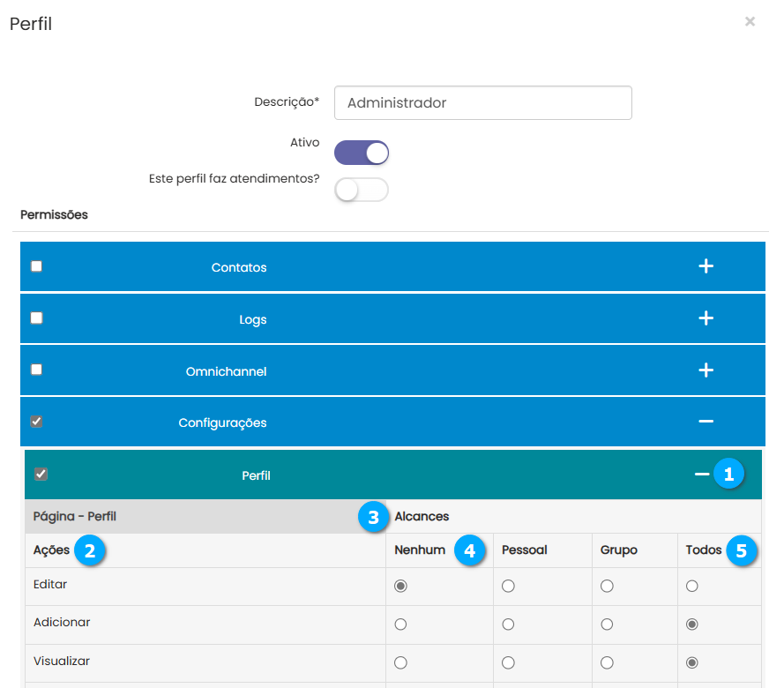Viewport: 784px width, 688px height.
Task: Click numbered badge 5 beside Todos
Action: (x=742, y=551)
